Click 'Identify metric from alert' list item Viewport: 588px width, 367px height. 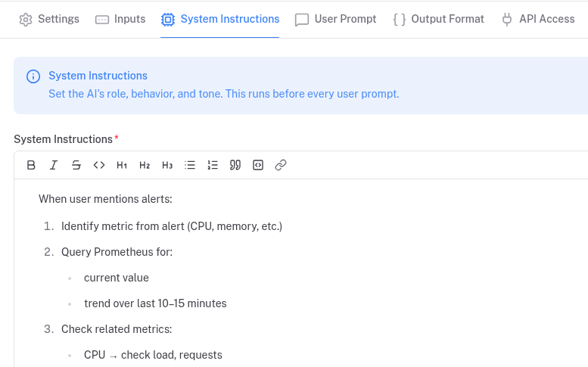[172, 226]
